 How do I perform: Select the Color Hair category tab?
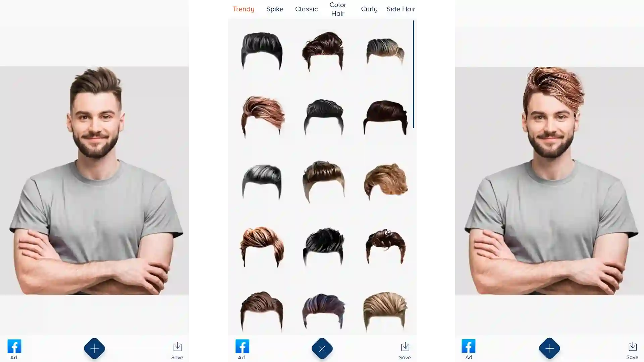[337, 9]
